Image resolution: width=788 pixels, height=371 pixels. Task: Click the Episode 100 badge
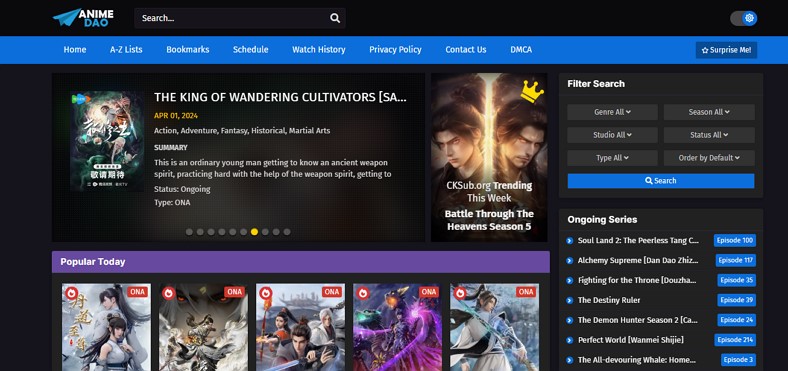pos(735,240)
